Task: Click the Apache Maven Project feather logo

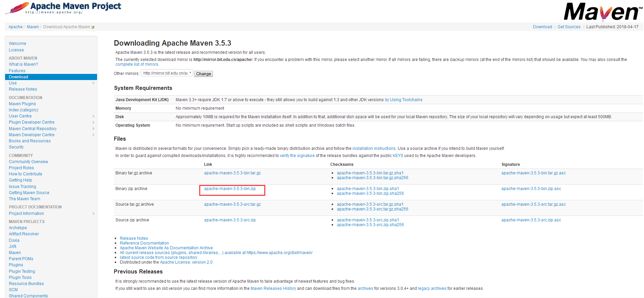Action: pos(63,8)
